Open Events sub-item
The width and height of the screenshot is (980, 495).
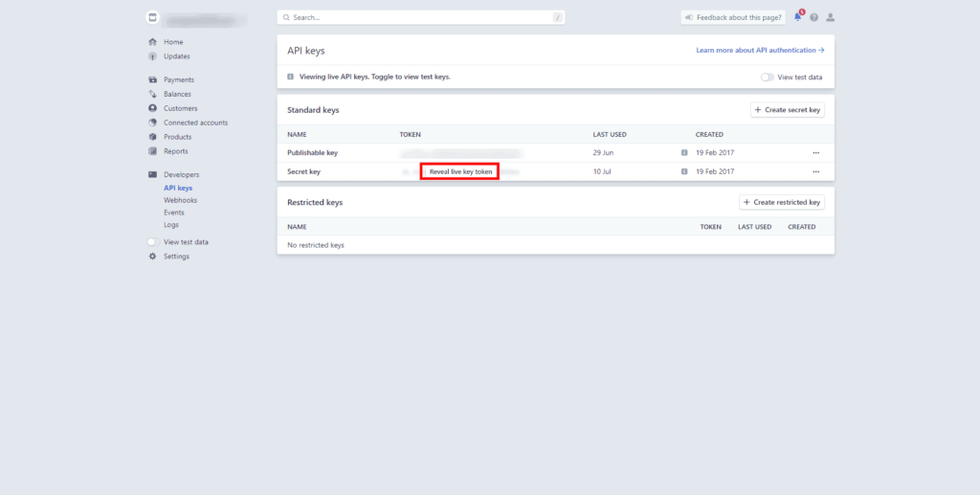tap(174, 213)
